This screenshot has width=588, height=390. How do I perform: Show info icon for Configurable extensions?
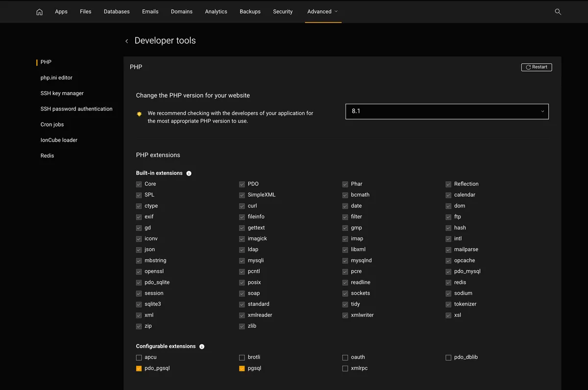coord(202,346)
